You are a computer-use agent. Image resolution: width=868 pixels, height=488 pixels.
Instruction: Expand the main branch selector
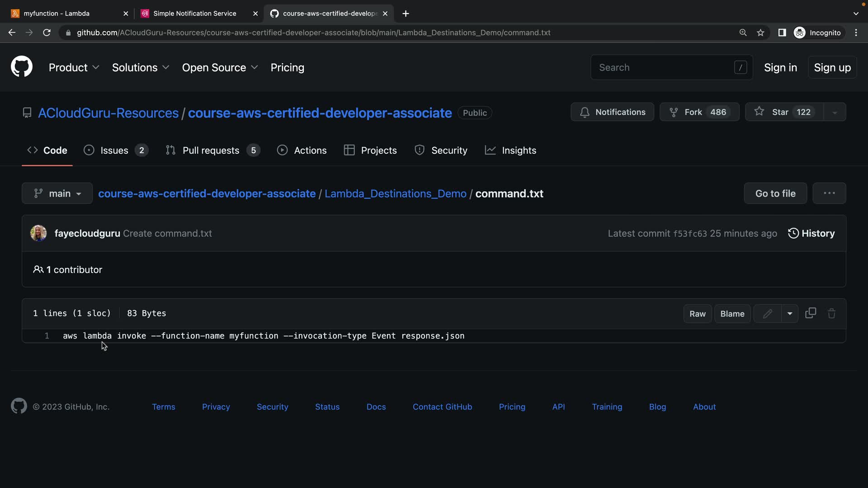(57, 193)
